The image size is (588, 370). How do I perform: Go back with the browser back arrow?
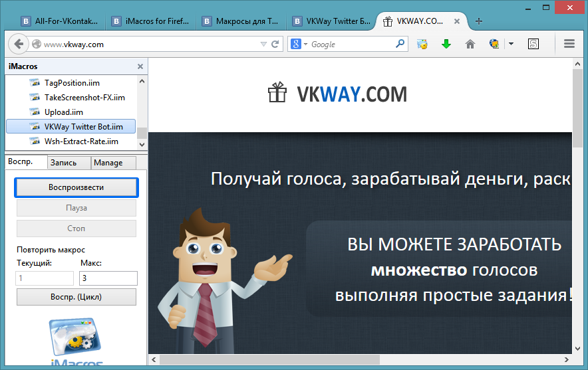[x=19, y=45]
